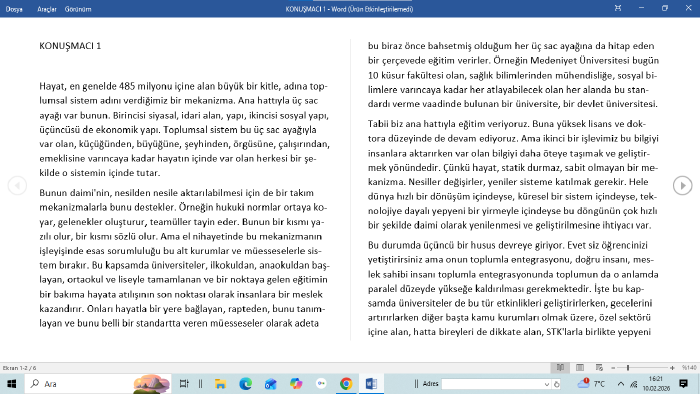Open Task View on taskbar
Image resolution: width=700 pixels, height=394 pixels.
pos(183,384)
